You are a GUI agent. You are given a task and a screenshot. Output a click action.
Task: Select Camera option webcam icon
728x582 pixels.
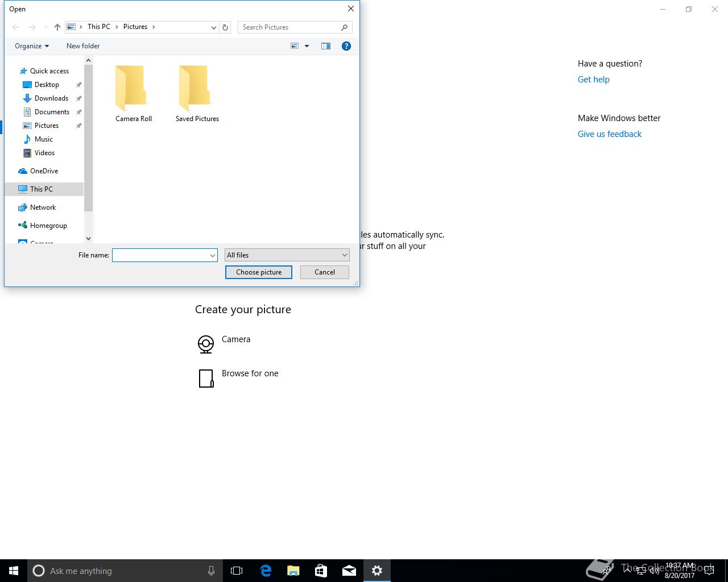[x=206, y=344]
